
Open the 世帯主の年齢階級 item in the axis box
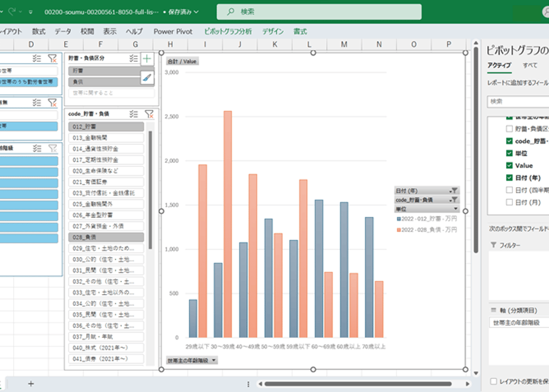(x=519, y=323)
